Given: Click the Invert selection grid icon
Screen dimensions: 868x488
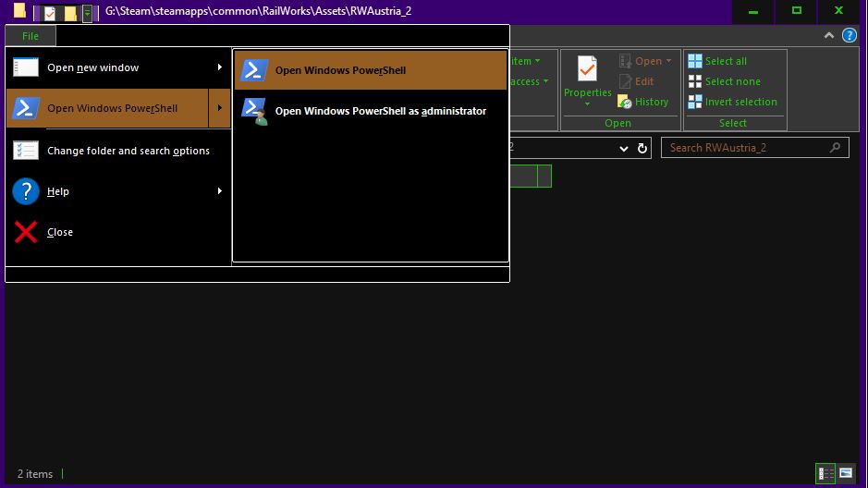Looking at the screenshot, I should 695,102.
